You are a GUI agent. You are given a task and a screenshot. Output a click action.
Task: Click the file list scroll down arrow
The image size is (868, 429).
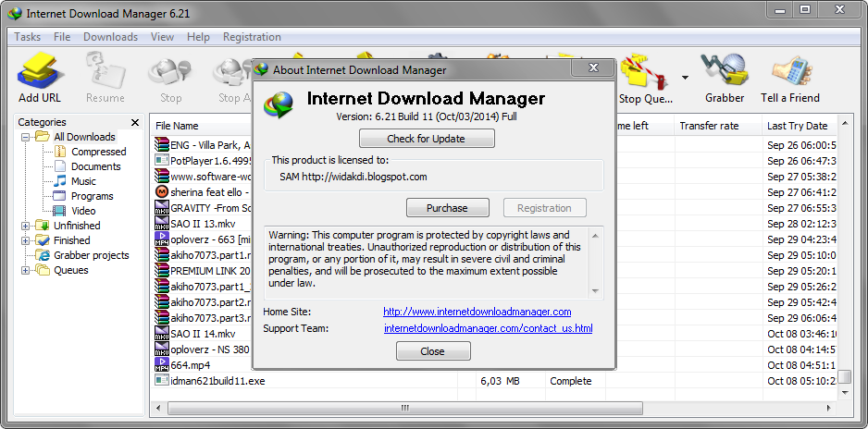(x=844, y=392)
